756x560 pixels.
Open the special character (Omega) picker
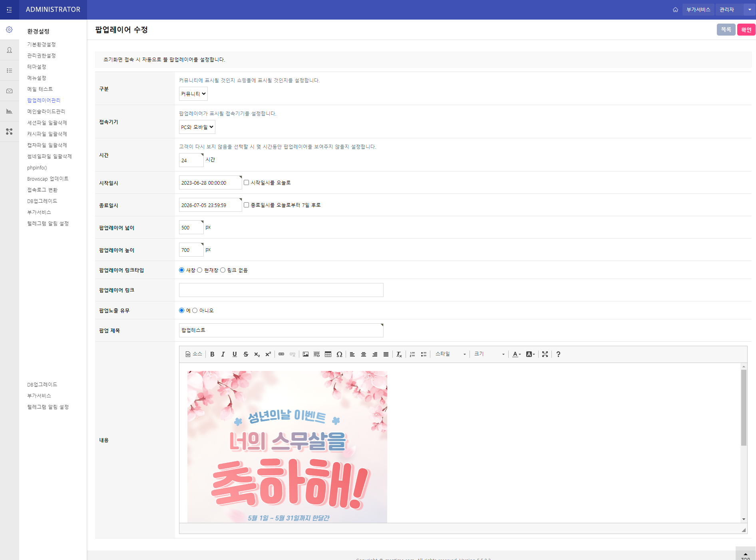pyautogui.click(x=339, y=354)
